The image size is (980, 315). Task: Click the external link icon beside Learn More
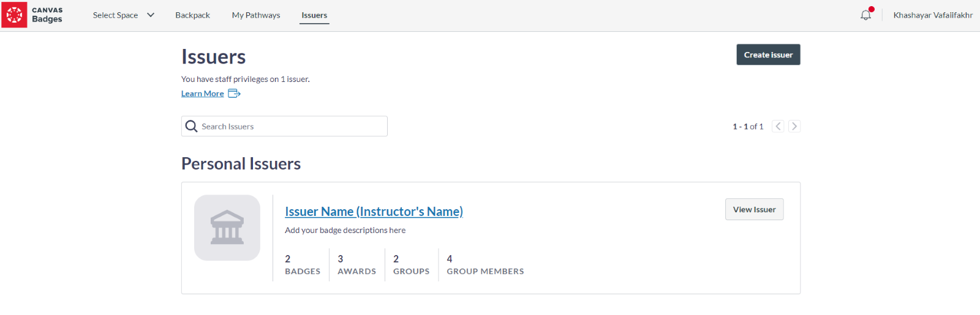[x=234, y=94]
